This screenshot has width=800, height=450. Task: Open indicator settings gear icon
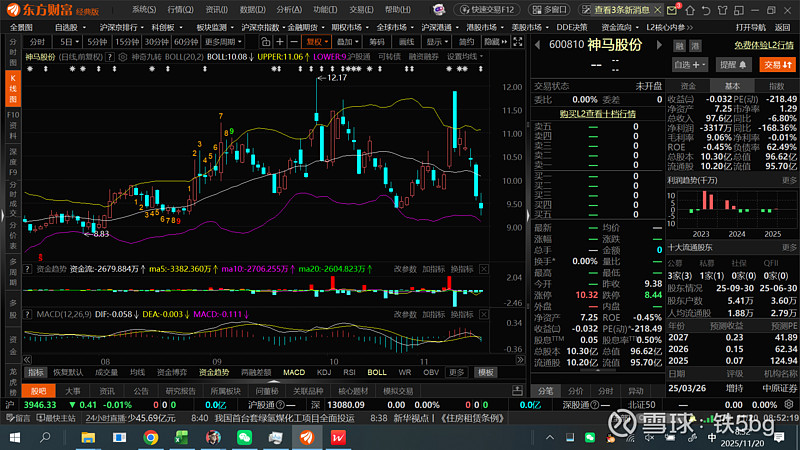point(122,57)
